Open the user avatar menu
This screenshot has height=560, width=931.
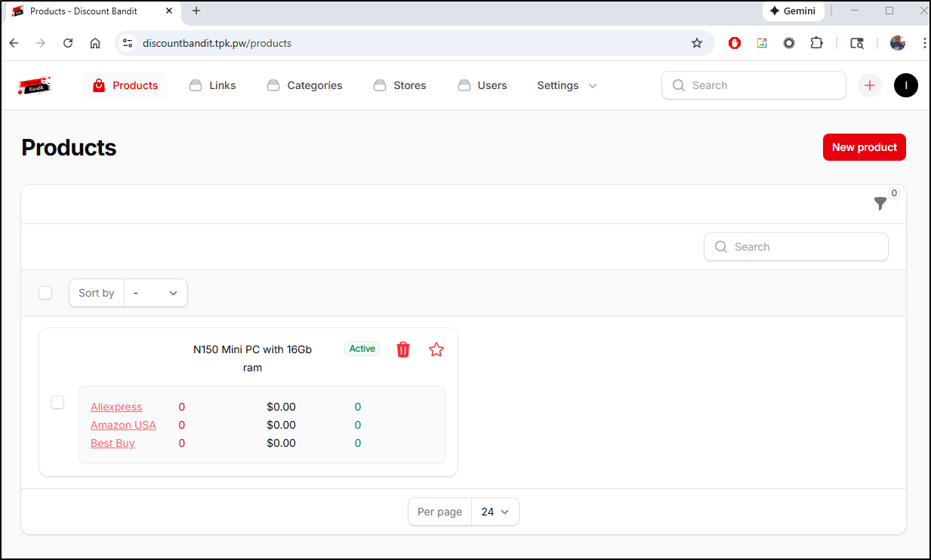(x=905, y=85)
